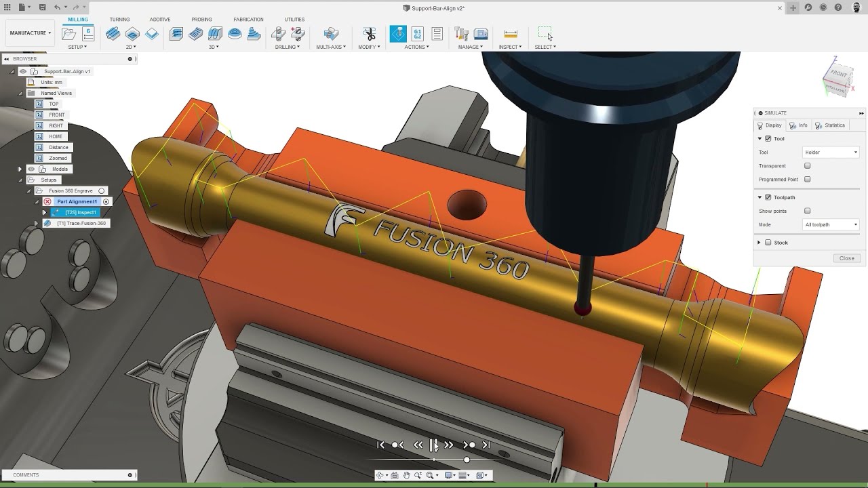Open the Statistics tab in Simulate
The height and width of the screenshot is (488, 868).
point(830,125)
